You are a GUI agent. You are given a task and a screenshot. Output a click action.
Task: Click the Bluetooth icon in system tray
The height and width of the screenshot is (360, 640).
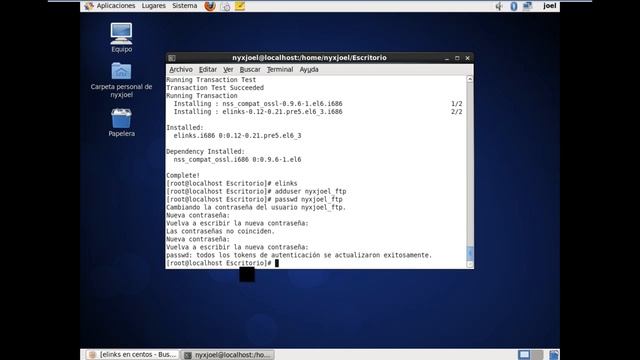(x=513, y=6)
